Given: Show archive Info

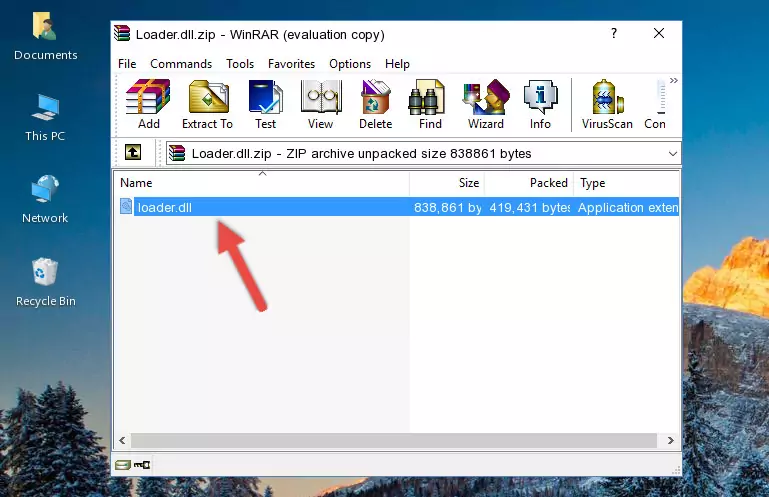Looking at the screenshot, I should tap(540, 104).
